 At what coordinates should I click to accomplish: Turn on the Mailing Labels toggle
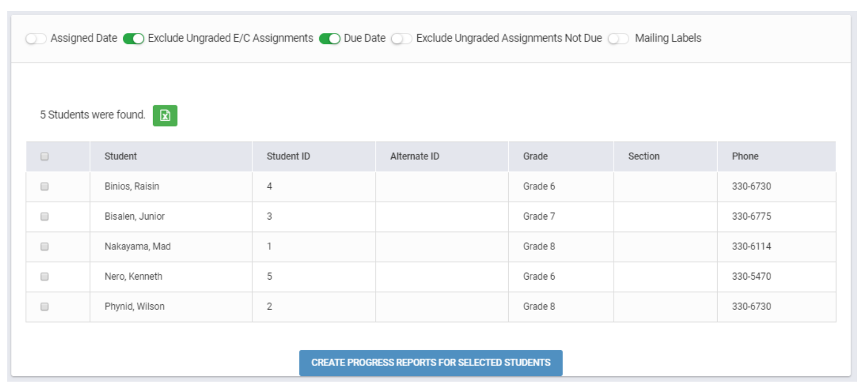[x=618, y=39]
